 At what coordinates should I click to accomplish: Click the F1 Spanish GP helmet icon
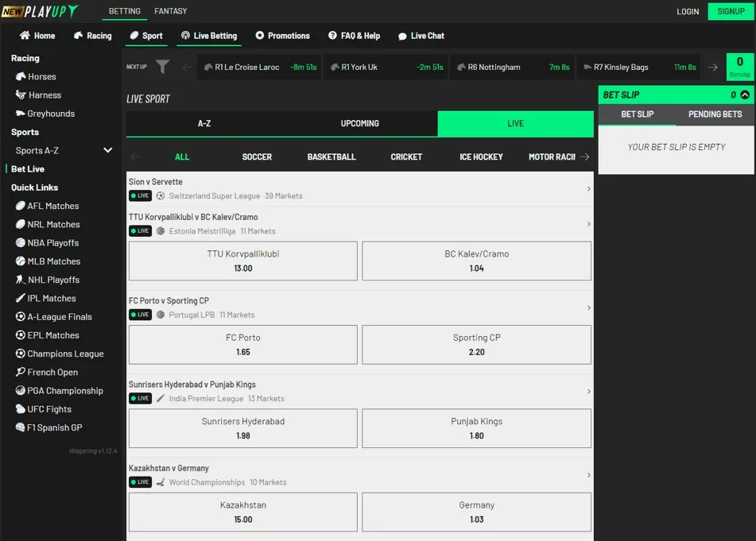click(x=20, y=427)
